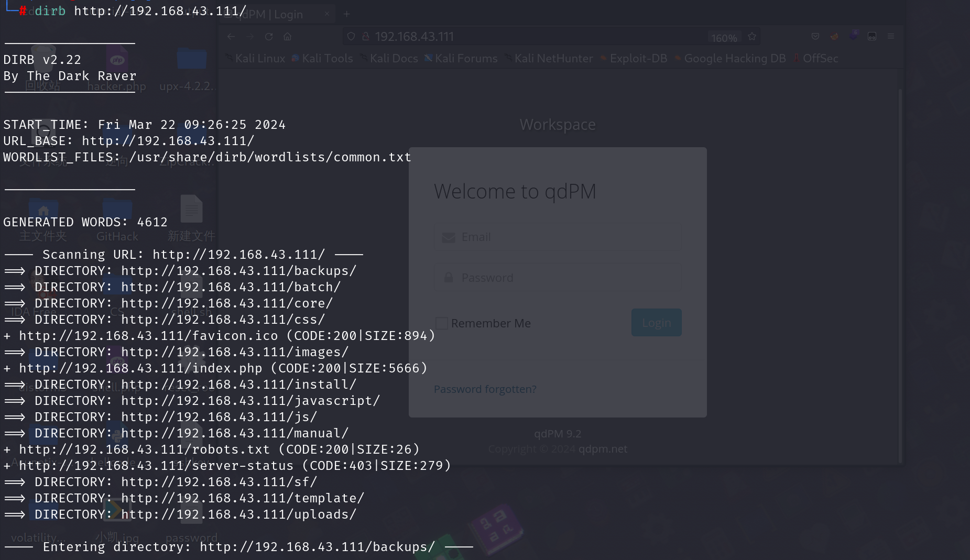
Task: Bookmark this page with the star icon
Action: coord(752,37)
